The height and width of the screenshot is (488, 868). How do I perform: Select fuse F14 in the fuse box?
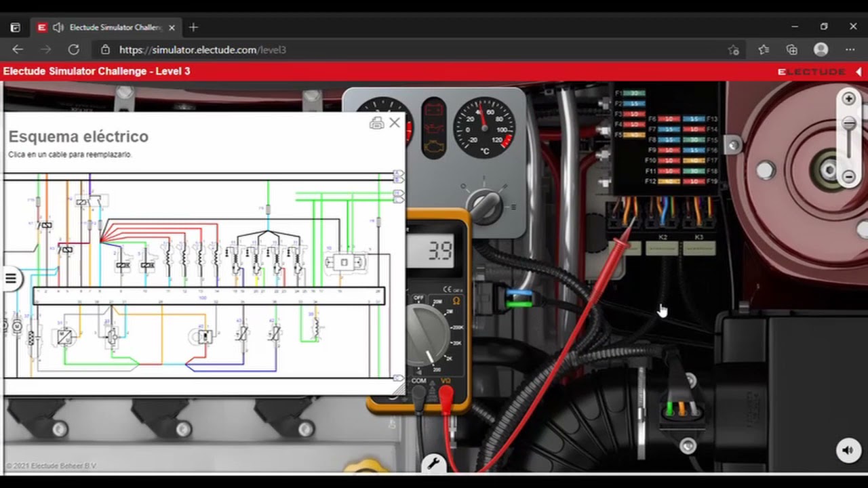(x=694, y=129)
